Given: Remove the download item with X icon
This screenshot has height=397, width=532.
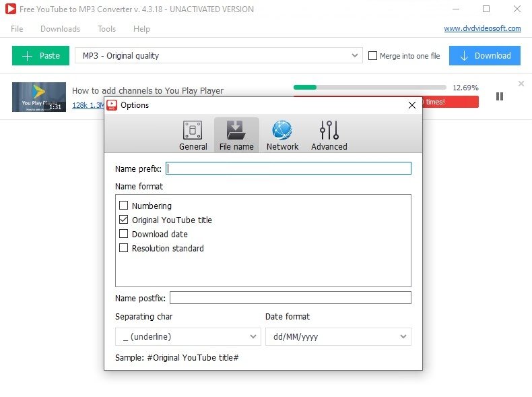Looking at the screenshot, I should [x=521, y=84].
